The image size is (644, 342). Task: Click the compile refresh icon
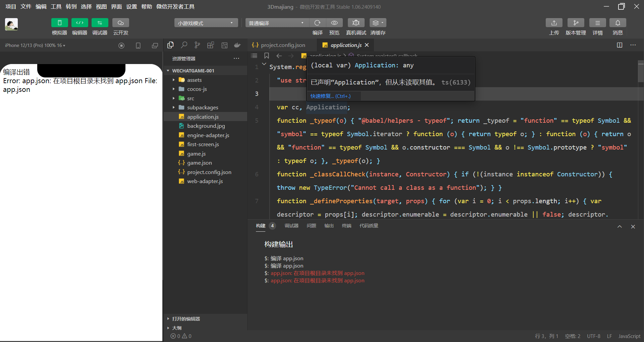coord(317,23)
